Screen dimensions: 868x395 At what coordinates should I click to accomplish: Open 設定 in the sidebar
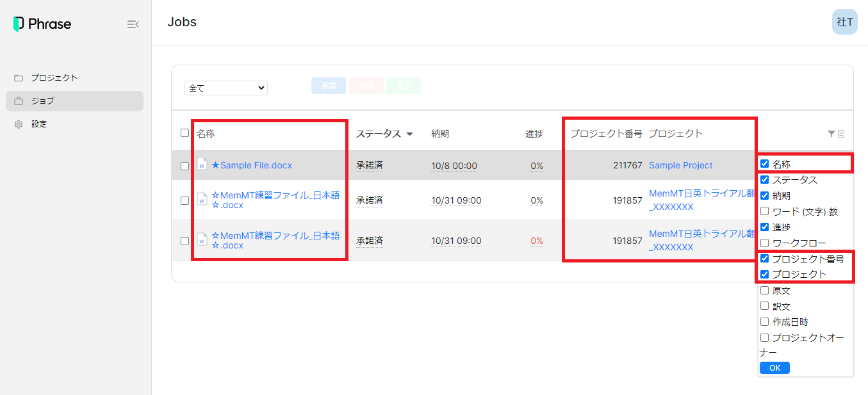[39, 124]
